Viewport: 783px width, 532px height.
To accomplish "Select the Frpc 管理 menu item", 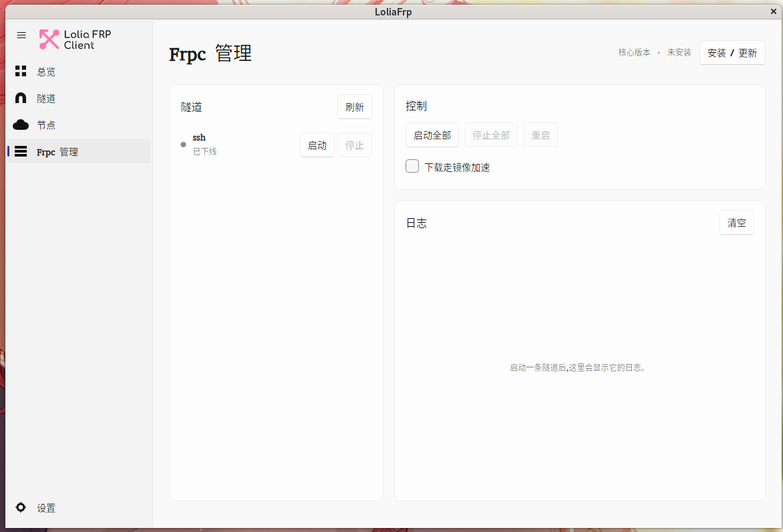I will click(79, 151).
